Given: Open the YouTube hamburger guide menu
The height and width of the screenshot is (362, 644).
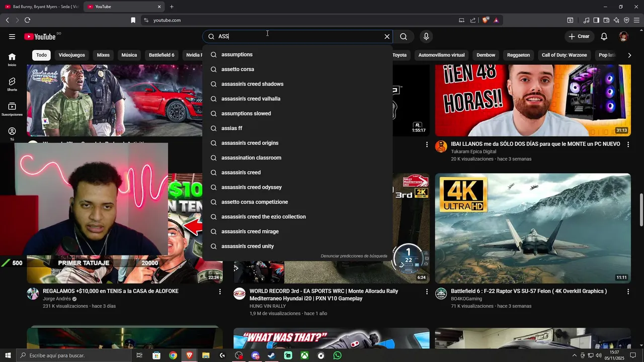Looking at the screenshot, I should coord(12,36).
